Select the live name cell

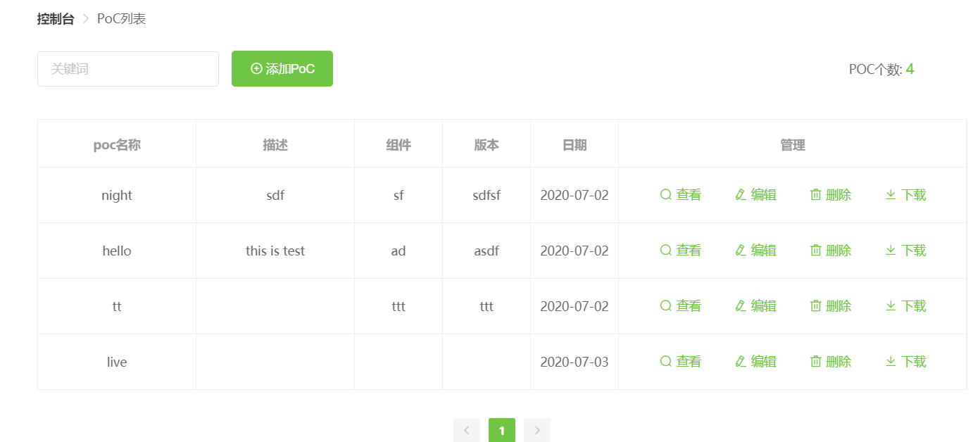click(x=117, y=362)
